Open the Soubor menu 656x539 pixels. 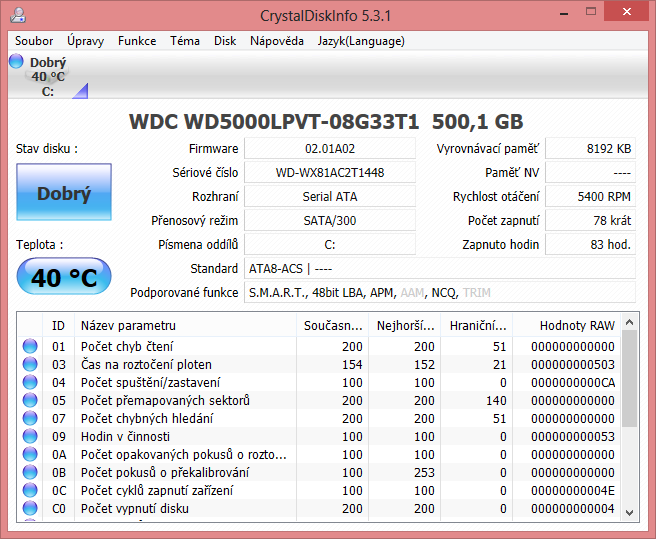34,41
